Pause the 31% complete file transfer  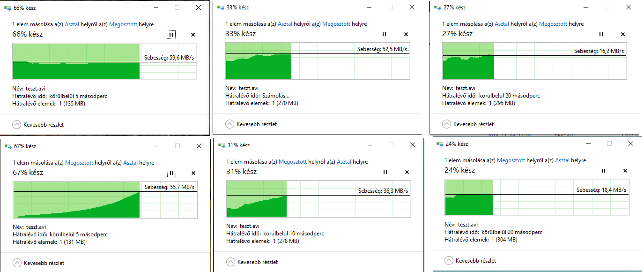[x=385, y=173]
